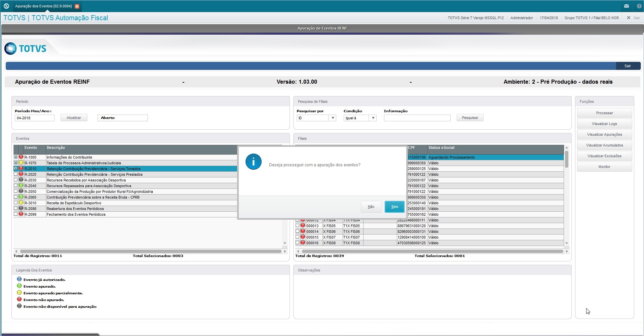Click the yellow status circle for R-1070

coord(21,163)
